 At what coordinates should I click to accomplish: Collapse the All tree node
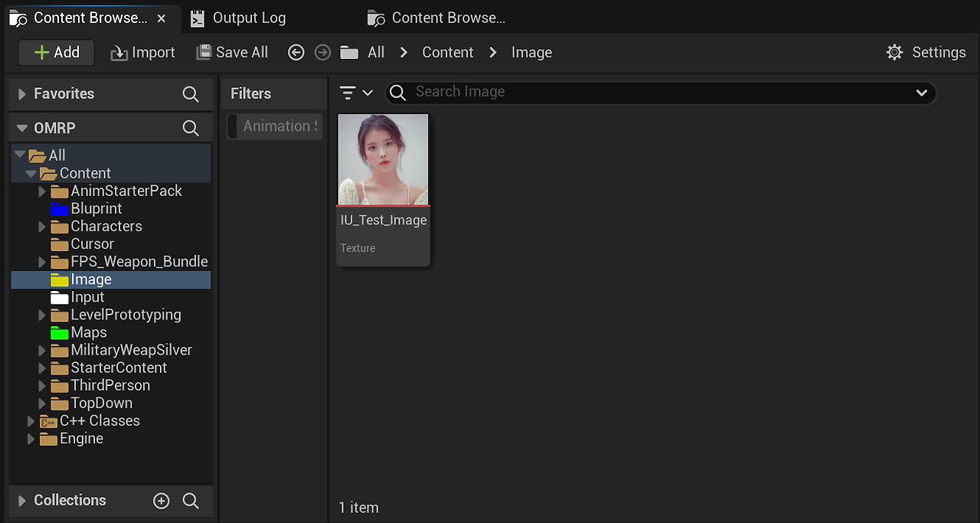pyautogui.click(x=20, y=155)
